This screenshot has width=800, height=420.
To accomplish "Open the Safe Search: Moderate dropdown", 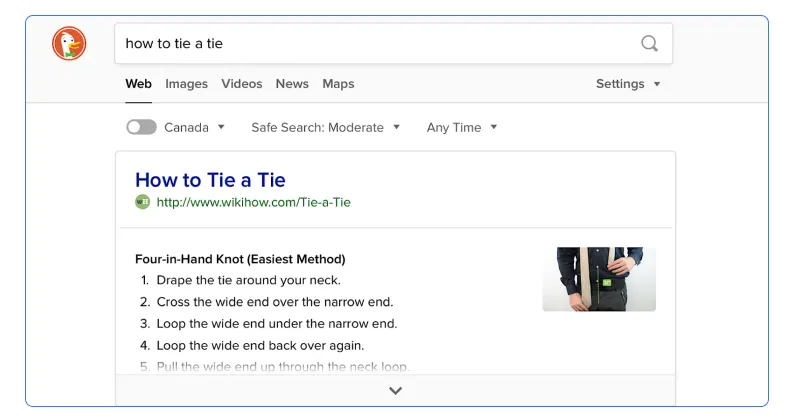I will click(325, 127).
